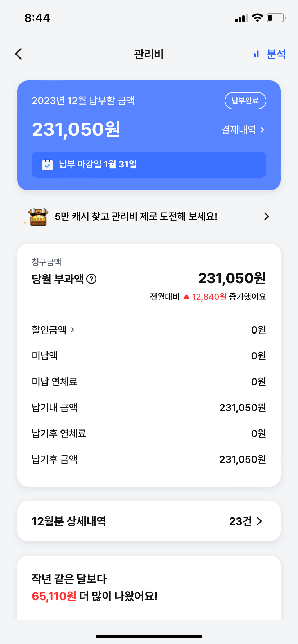This screenshot has height=644, width=298.
Task: Open the 분석 chart icon
Action: tap(257, 54)
